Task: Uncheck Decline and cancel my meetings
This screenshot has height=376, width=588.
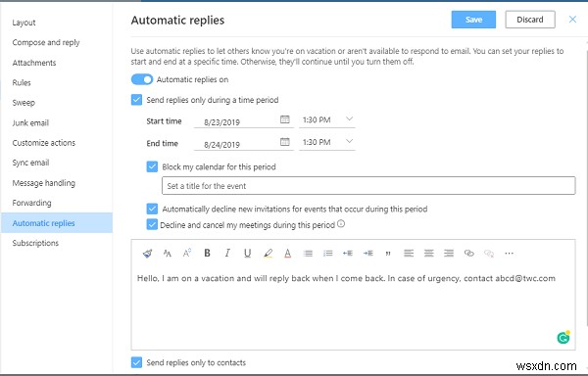Action: pyautogui.click(x=152, y=224)
